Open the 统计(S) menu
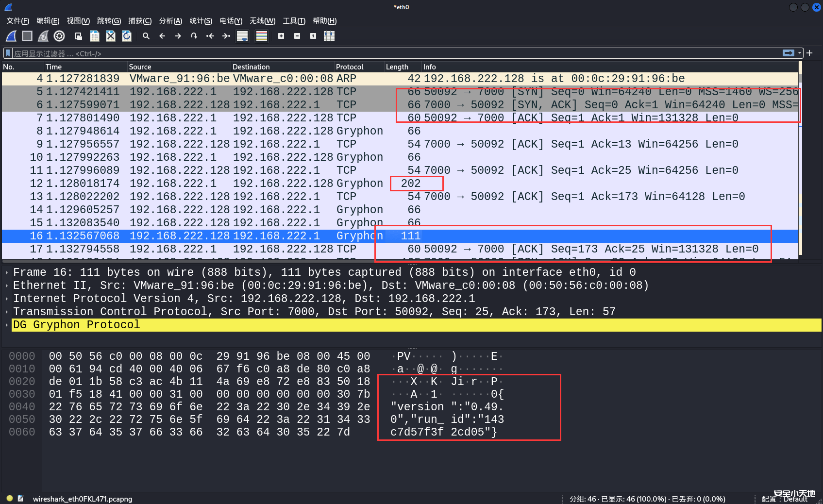The image size is (823, 504). pos(201,21)
